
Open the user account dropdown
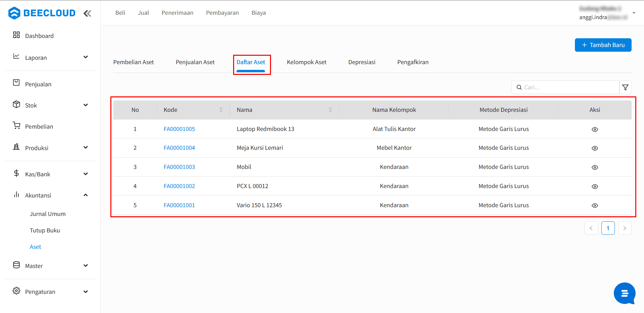(x=634, y=13)
